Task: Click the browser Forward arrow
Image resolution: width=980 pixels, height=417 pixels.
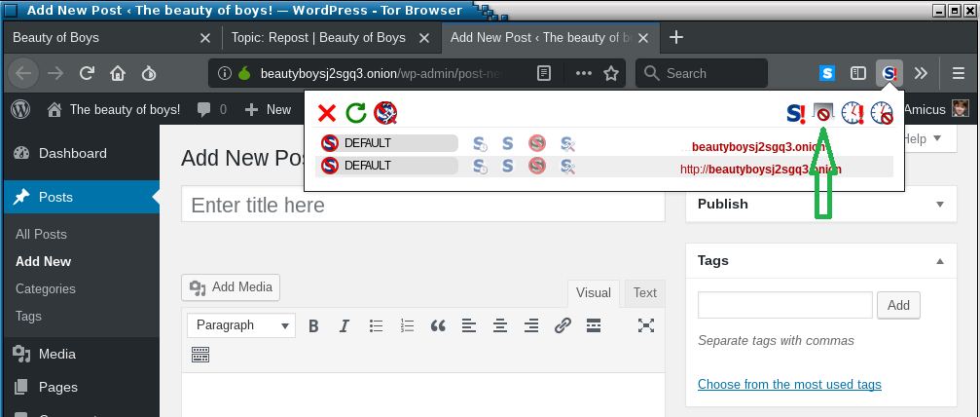Action: (55, 74)
